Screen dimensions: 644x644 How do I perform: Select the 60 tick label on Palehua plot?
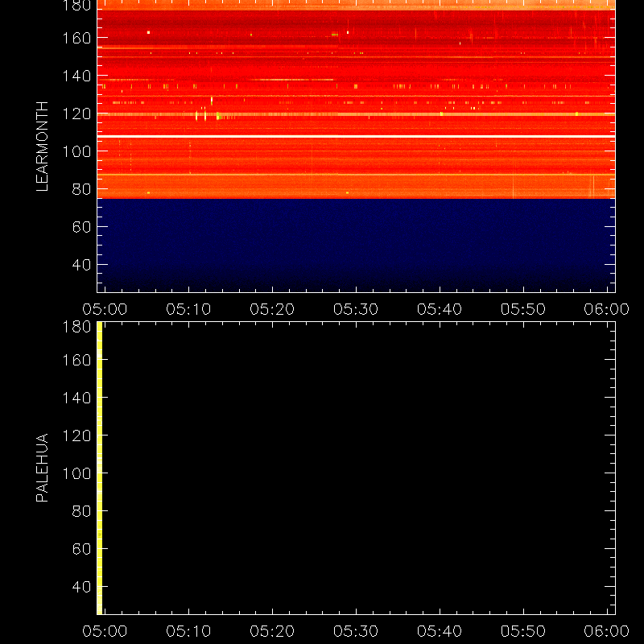81,549
